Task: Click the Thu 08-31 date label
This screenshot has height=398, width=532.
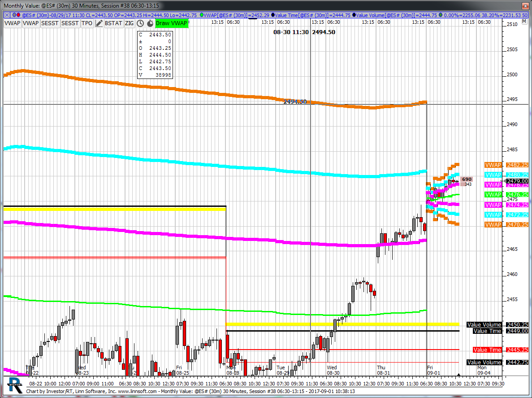Action: coord(383,370)
